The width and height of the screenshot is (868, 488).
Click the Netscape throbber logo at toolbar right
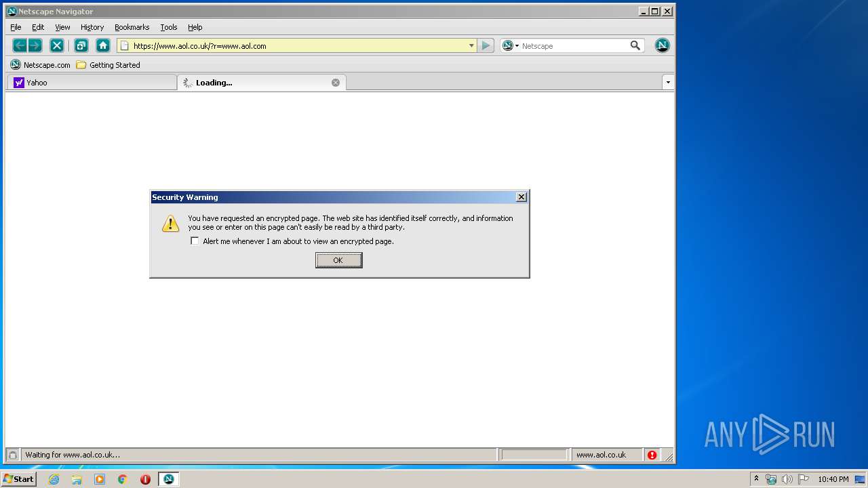[x=663, y=45]
